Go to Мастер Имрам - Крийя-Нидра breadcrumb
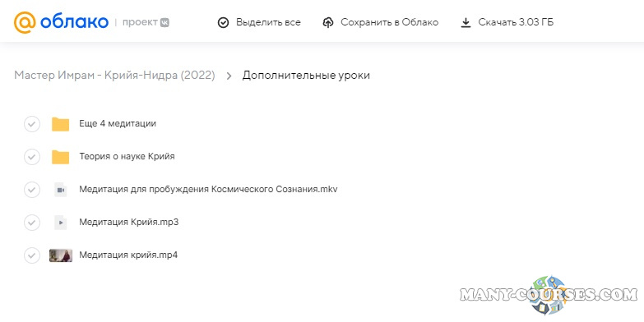The image size is (644, 322). point(114,76)
